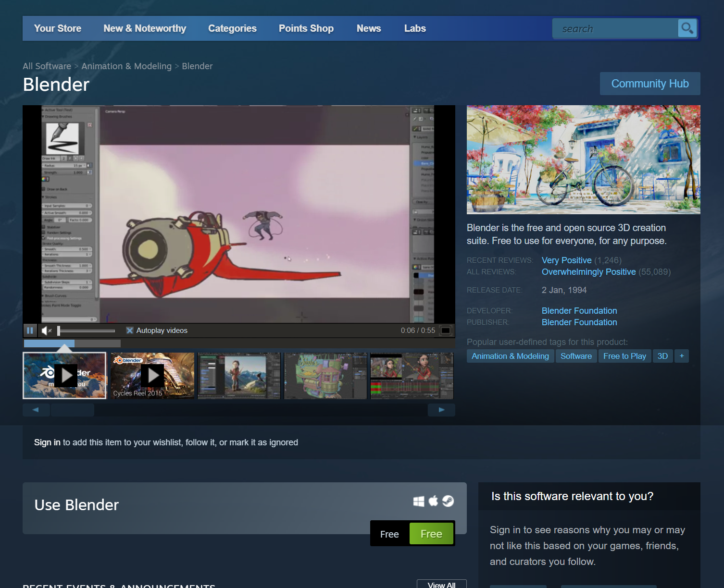The height and width of the screenshot is (588, 724).
Task: Open the Your Store menu
Action: click(x=58, y=28)
